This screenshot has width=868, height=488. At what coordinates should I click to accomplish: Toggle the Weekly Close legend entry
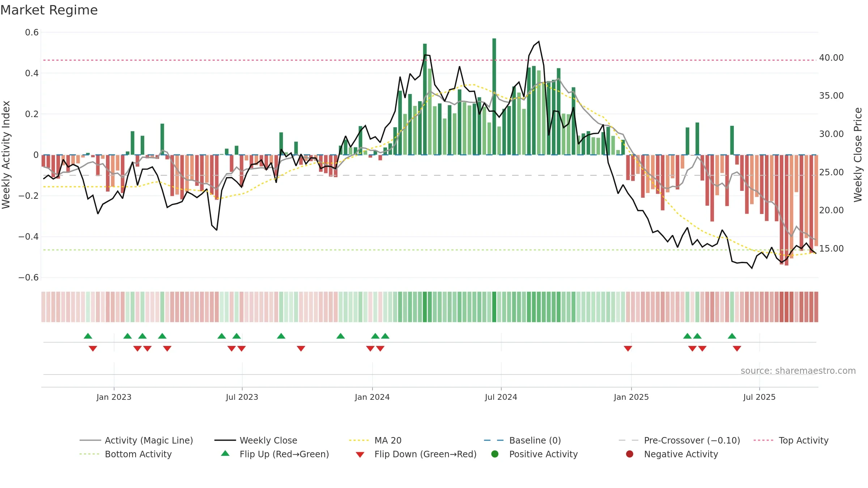point(256,440)
